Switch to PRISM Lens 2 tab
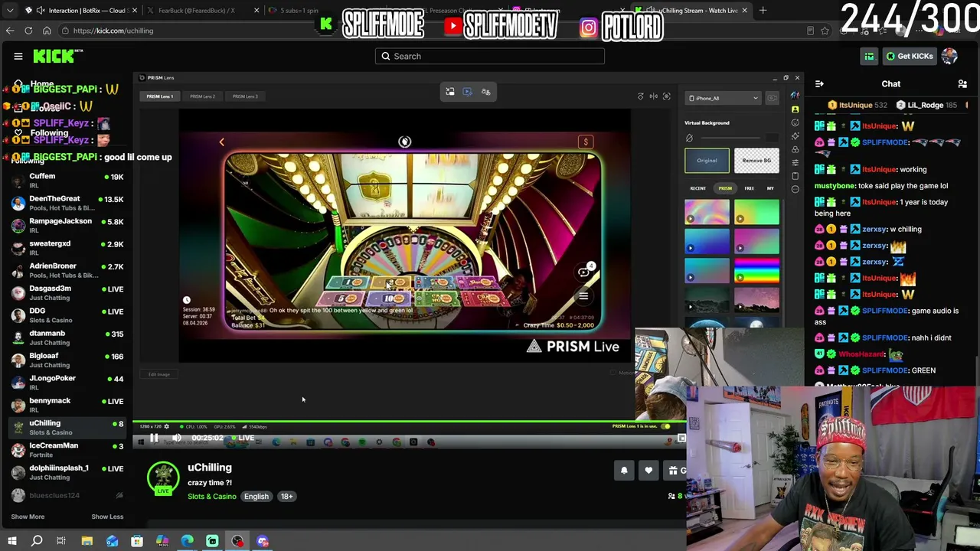 click(202, 96)
